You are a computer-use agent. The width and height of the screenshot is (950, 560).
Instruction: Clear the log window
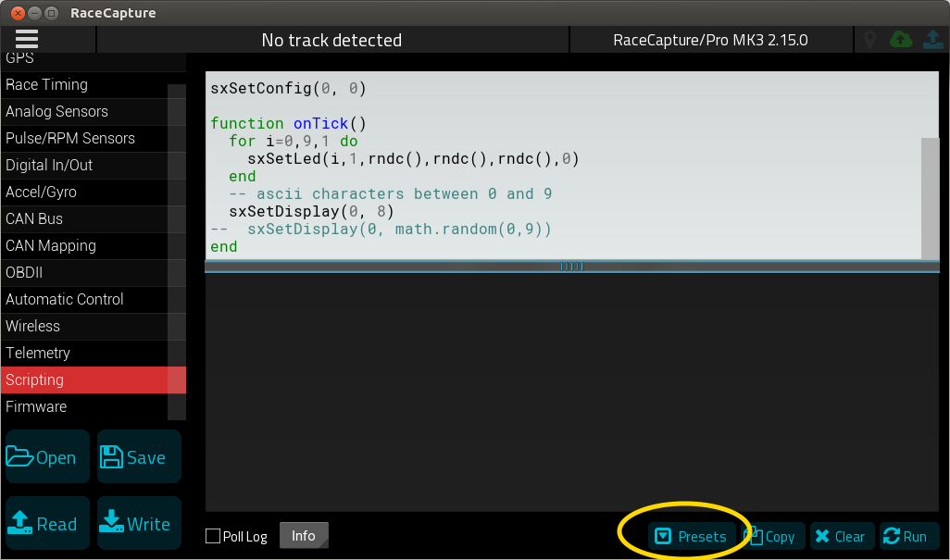pyautogui.click(x=843, y=536)
